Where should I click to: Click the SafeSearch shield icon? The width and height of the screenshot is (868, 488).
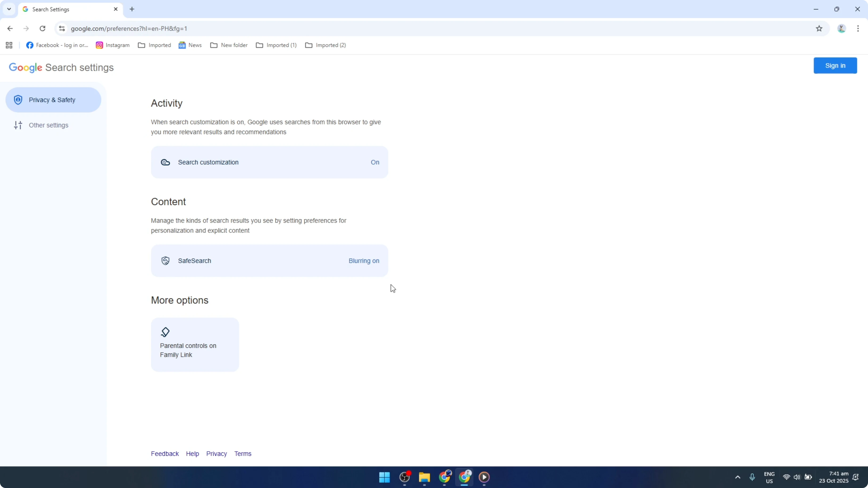point(165,260)
